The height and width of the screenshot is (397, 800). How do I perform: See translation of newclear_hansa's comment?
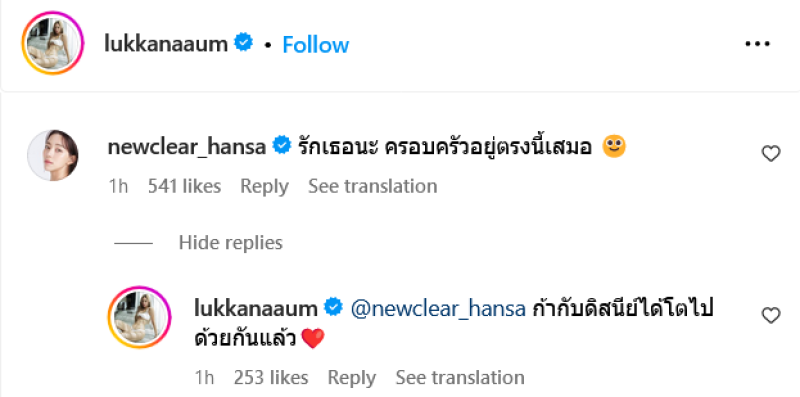click(x=373, y=186)
